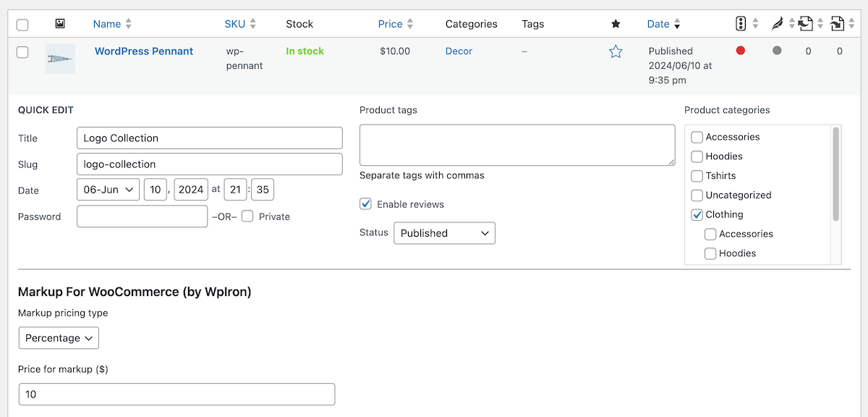This screenshot has height=417, width=868.
Task: Click the Price for markup field
Action: point(177,394)
